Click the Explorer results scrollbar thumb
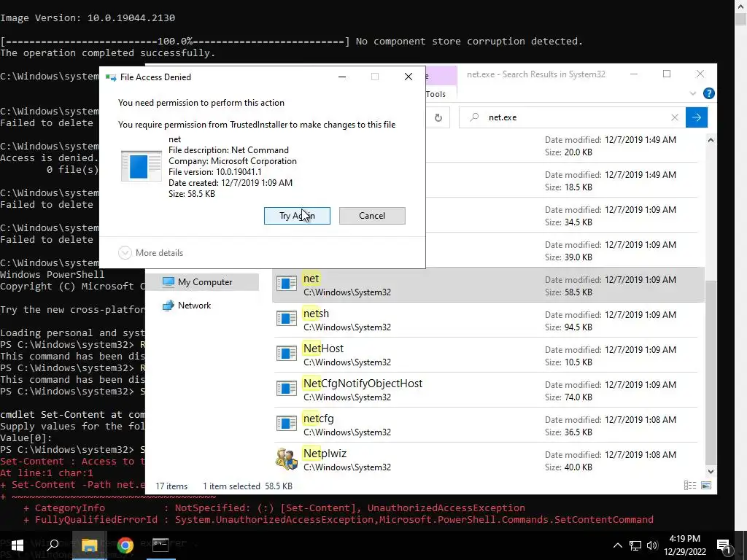Viewport: 747px width, 560px height. point(711,371)
